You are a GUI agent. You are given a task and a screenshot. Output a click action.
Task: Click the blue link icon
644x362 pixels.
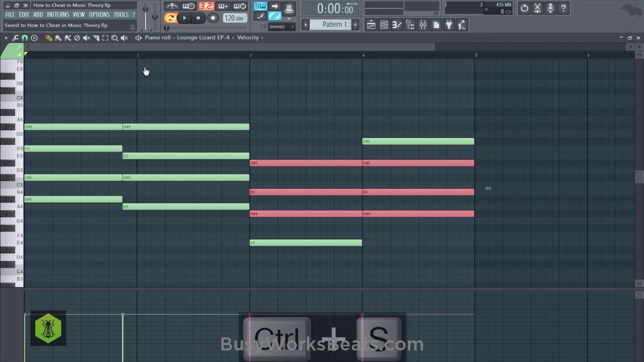[x=275, y=17]
